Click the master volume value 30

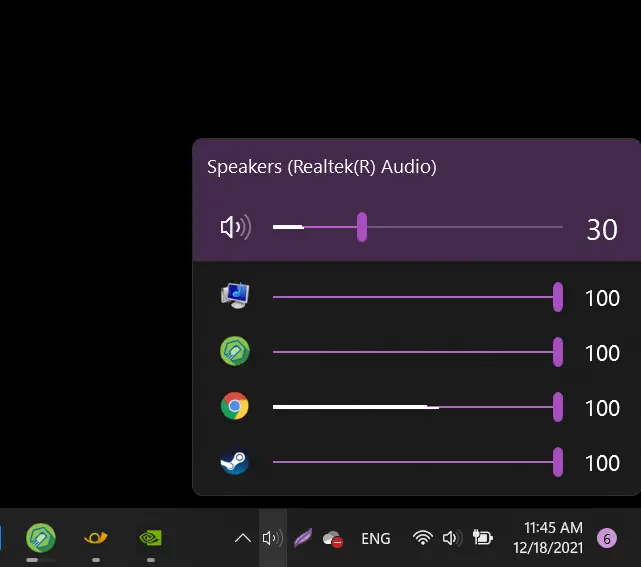[x=602, y=229]
